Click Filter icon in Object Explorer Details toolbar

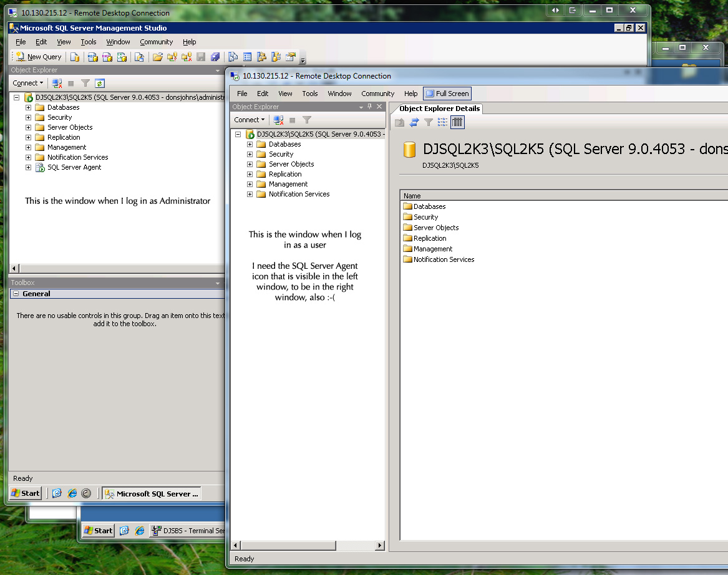429,122
